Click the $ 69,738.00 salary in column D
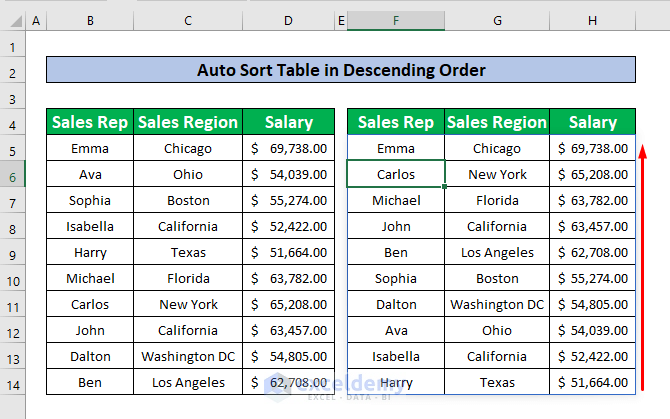The height and width of the screenshot is (419, 670). click(288, 148)
